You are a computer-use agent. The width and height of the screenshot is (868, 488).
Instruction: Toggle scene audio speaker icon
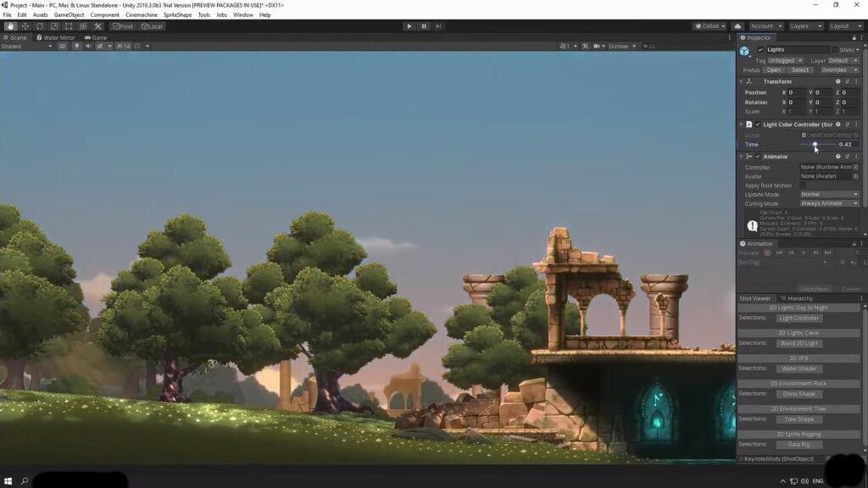pos(88,47)
